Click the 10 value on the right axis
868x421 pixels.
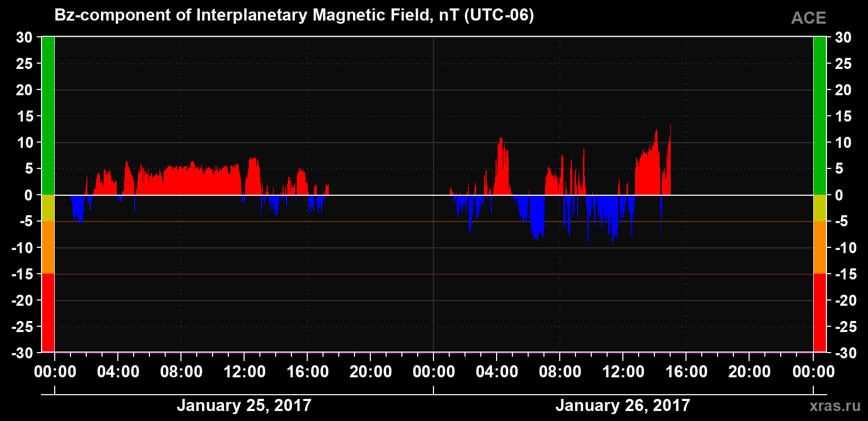coord(843,143)
